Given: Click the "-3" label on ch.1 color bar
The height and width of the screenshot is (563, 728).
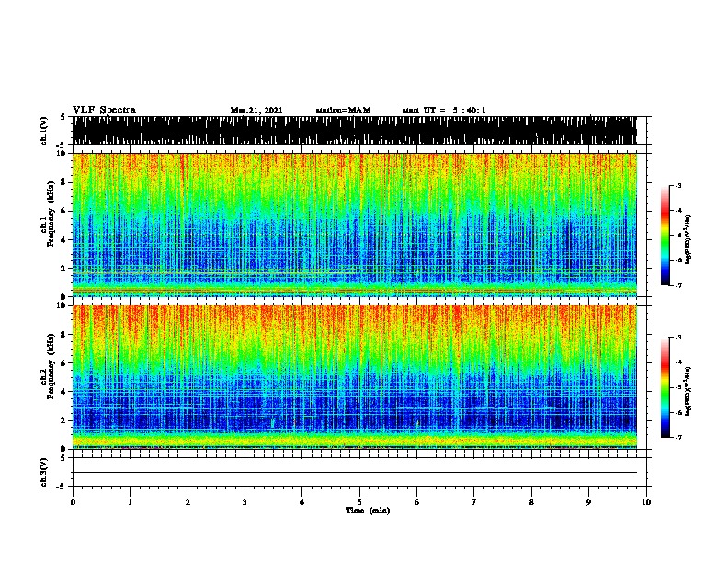Looking at the screenshot, I should tap(677, 186).
